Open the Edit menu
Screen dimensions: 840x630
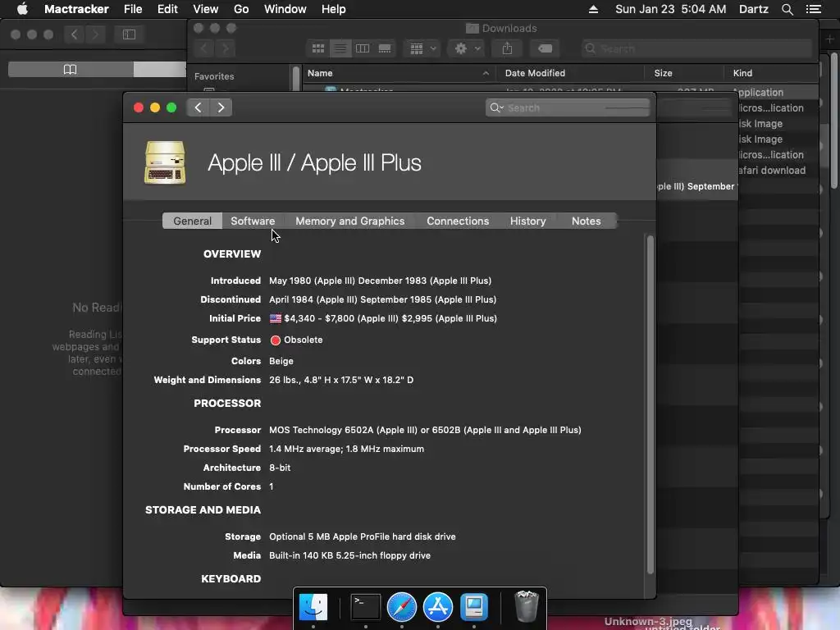(167, 9)
